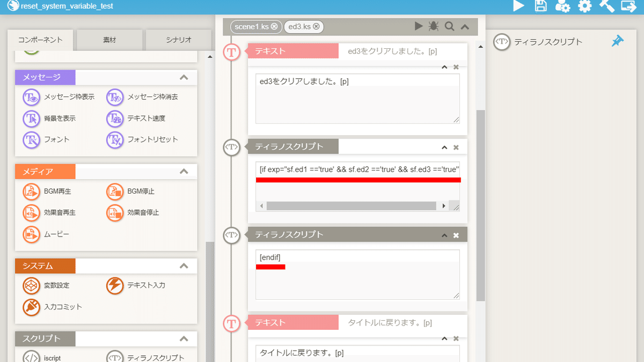Collapse the スクリプト section

(184, 339)
